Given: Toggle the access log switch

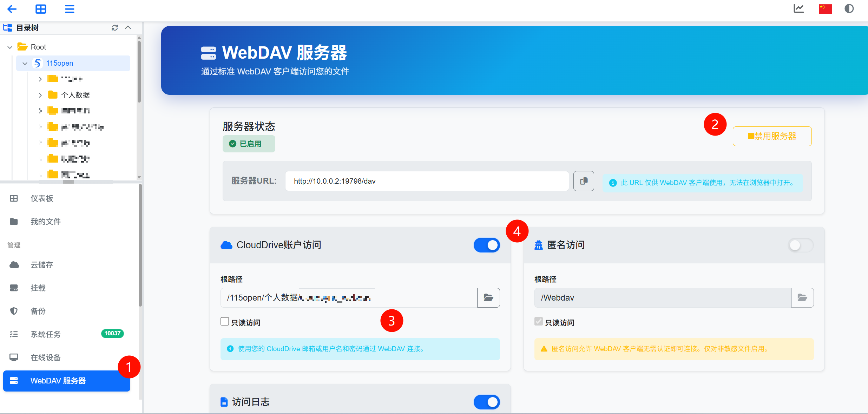Looking at the screenshot, I should [487, 402].
